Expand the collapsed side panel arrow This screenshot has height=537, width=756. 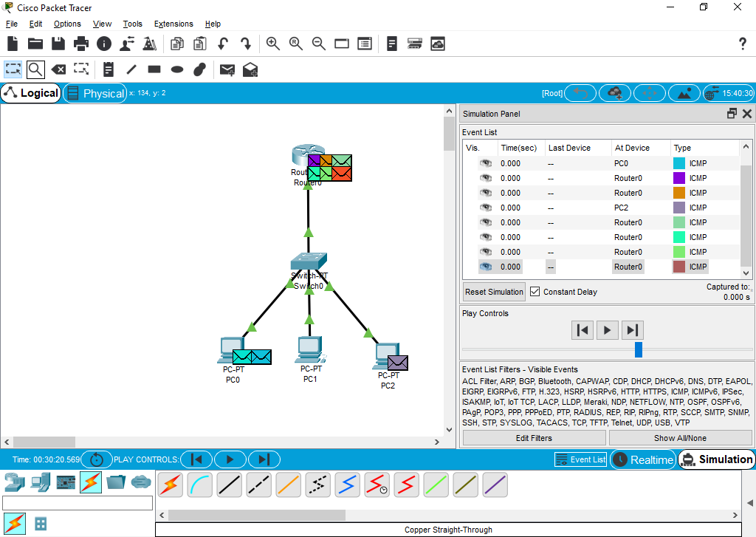[x=750, y=503]
